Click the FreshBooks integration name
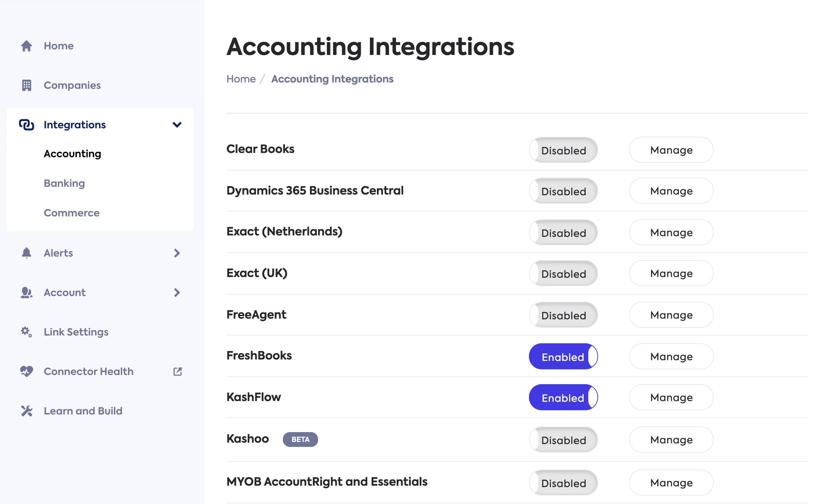The width and height of the screenshot is (840, 504). click(259, 356)
